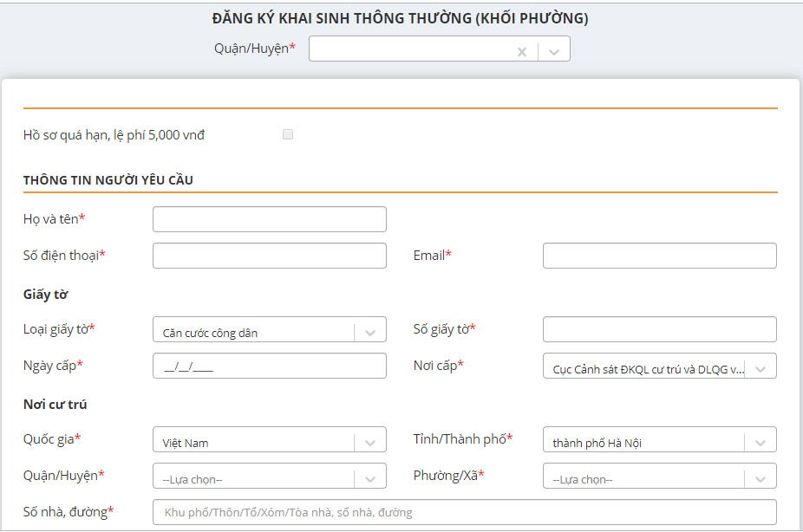Click the chevron on Phường/Xã selector
The width and height of the screenshot is (803, 532).
pyautogui.click(x=761, y=476)
